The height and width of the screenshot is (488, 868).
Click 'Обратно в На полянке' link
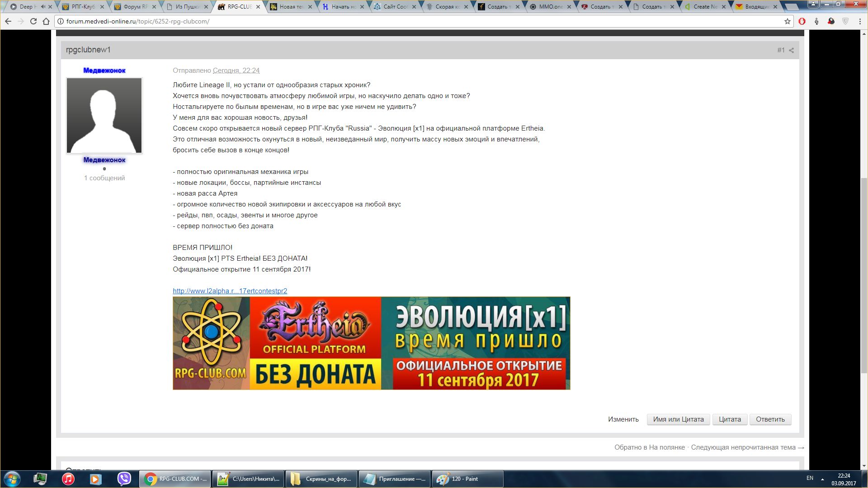tap(649, 447)
